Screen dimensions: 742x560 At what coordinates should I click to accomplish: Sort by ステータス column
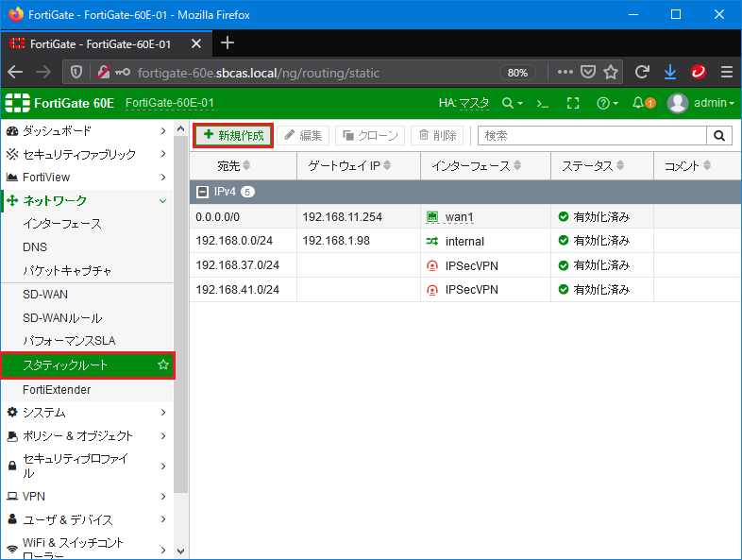pyautogui.click(x=593, y=165)
